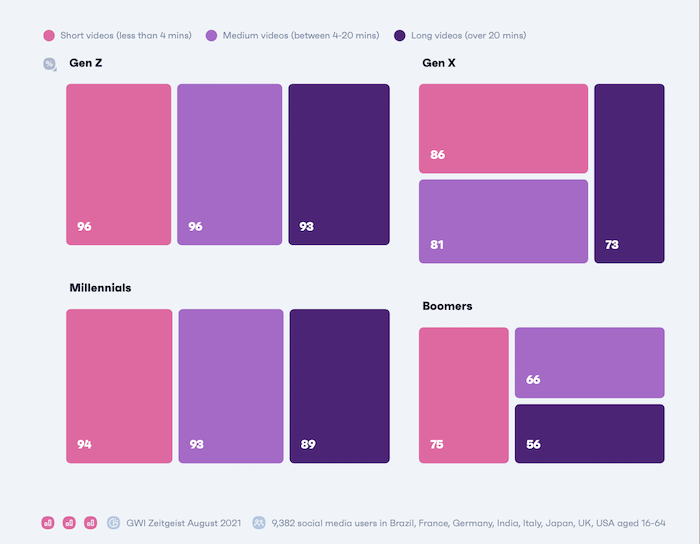Select the Gen Z heading
Screen dimensions: 700x544
85,63
